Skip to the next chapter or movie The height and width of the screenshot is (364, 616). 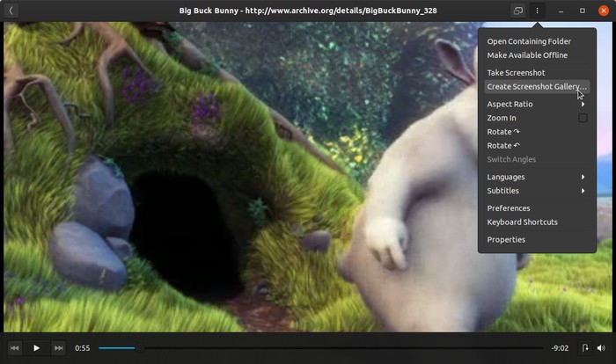tap(59, 348)
